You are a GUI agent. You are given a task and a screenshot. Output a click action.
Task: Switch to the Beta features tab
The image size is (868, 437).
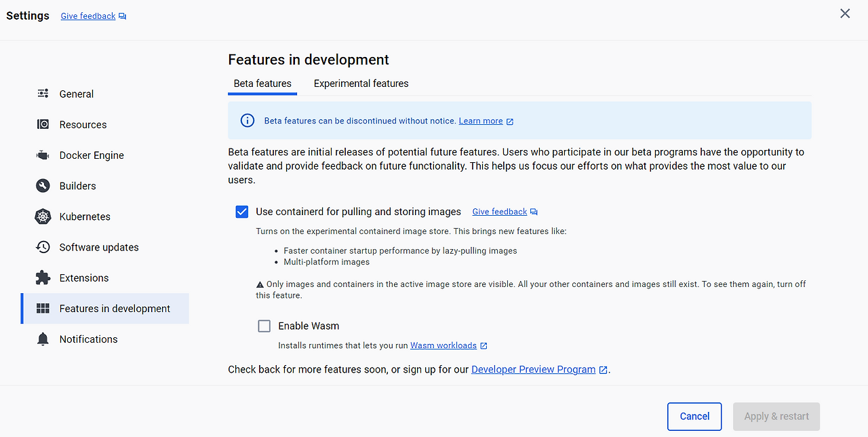click(x=262, y=83)
